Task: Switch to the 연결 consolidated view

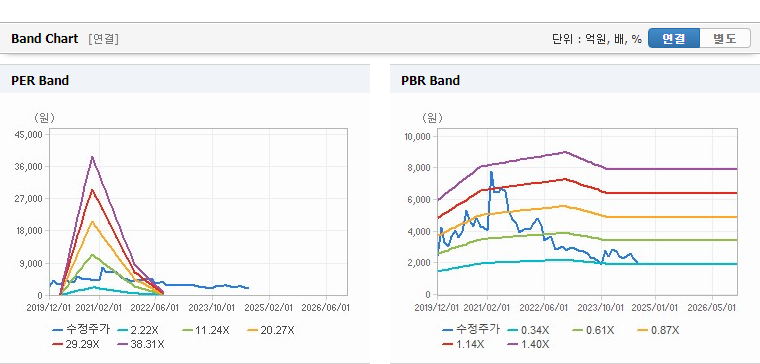Action: pos(674,38)
